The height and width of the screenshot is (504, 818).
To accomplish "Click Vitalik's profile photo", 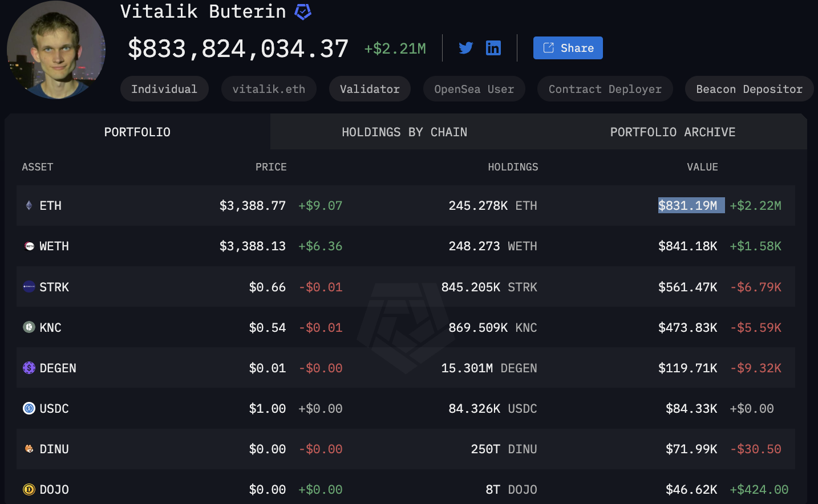I will click(56, 50).
